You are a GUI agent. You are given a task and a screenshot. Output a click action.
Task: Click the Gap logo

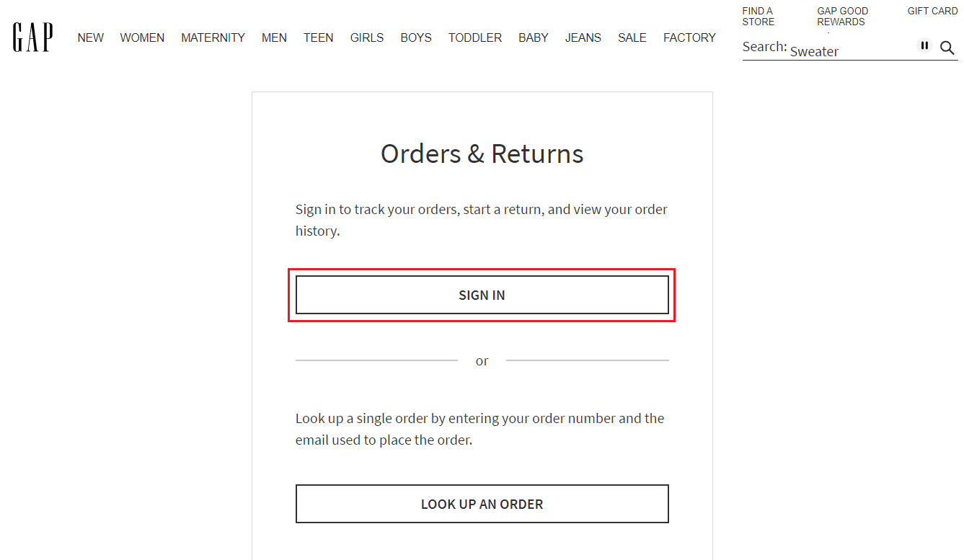(x=32, y=37)
